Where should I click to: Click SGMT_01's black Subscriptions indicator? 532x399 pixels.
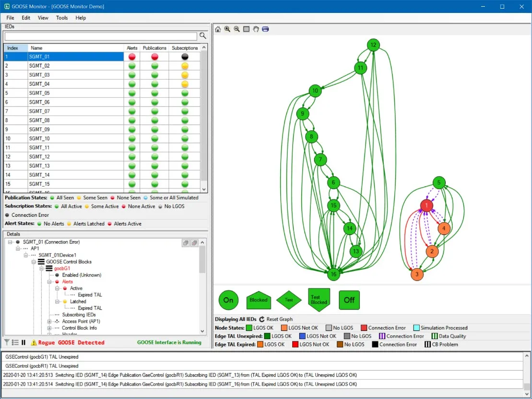185,57
